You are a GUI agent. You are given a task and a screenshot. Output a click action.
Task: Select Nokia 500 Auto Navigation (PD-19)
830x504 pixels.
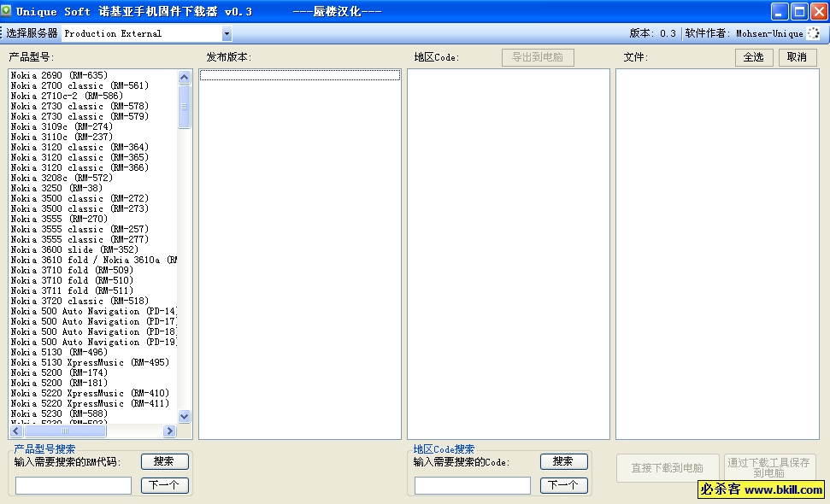click(94, 343)
